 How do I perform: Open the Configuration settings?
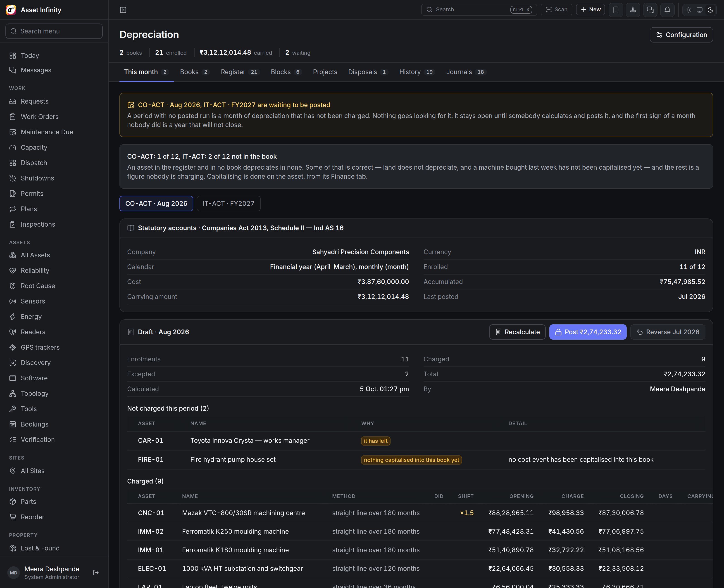tap(681, 35)
